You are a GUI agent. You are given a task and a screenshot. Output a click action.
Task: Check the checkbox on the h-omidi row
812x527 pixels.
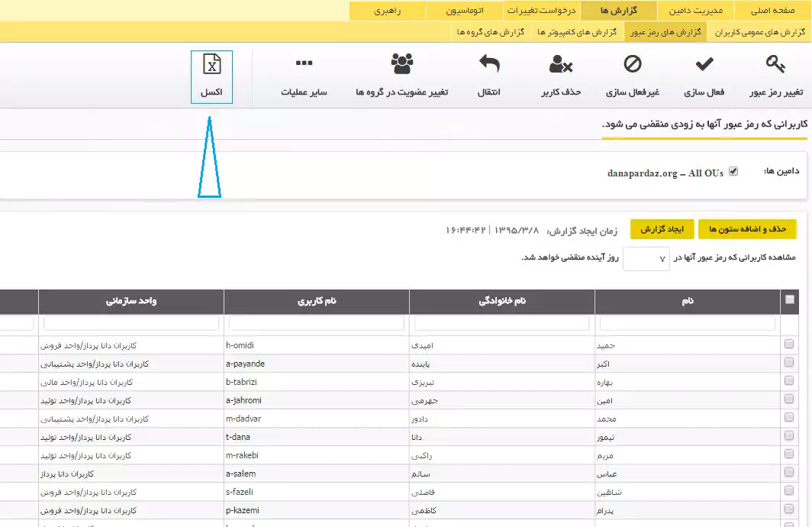[x=790, y=344]
